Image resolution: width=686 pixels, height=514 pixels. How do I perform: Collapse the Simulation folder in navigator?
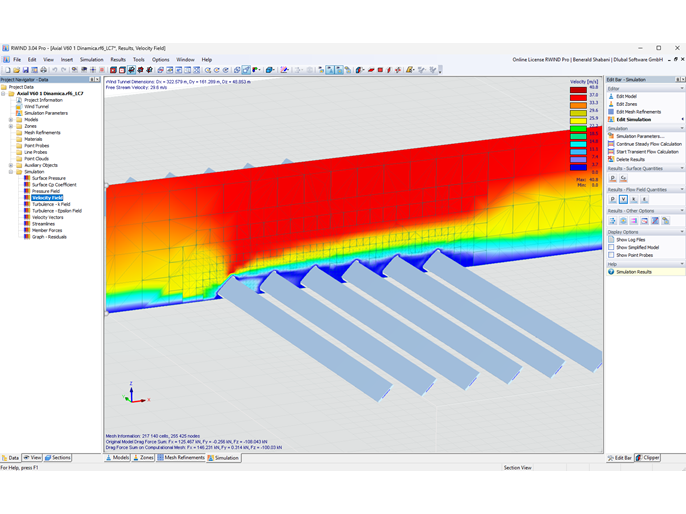[11, 172]
